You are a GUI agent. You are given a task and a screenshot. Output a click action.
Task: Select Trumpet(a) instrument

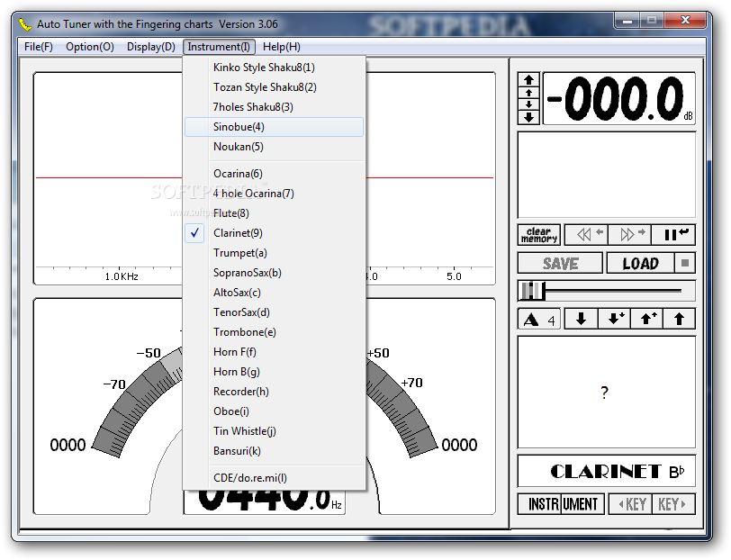274,253
